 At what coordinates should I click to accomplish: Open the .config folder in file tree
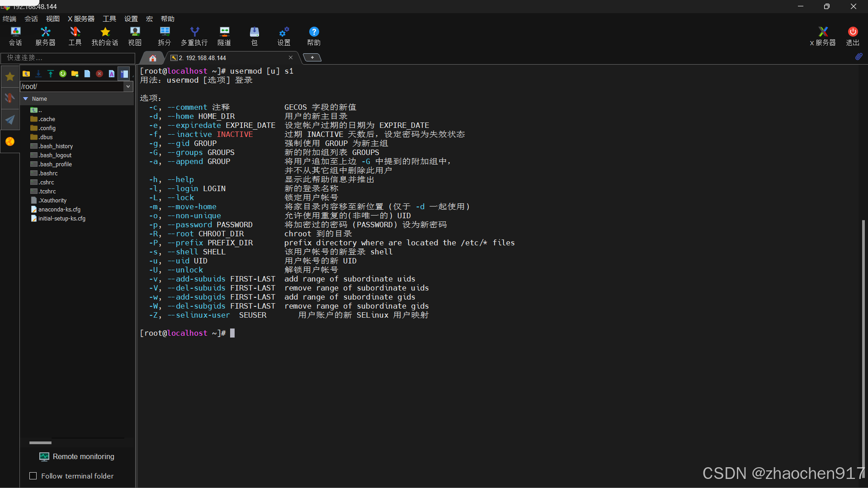coord(47,128)
